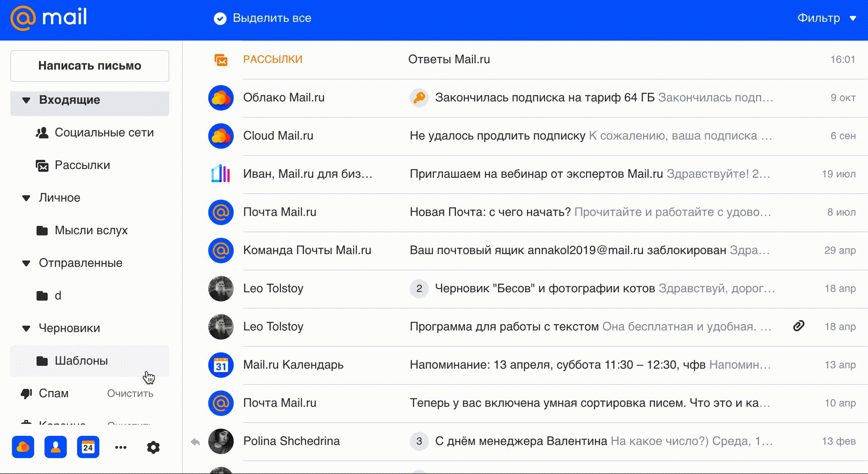Open the Ответы Mail.ru newsletter entry

(449, 59)
